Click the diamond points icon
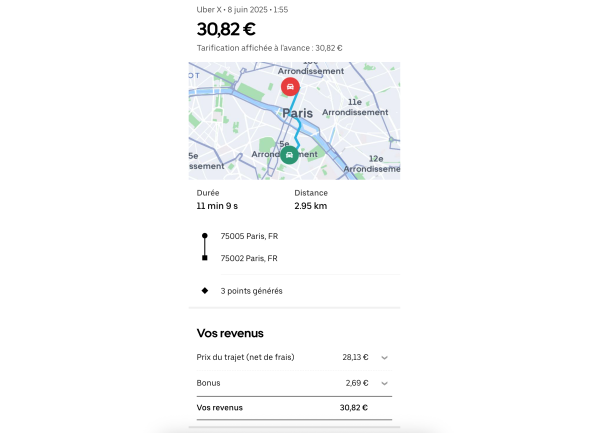Screen dimensions: 600x433 205,291
